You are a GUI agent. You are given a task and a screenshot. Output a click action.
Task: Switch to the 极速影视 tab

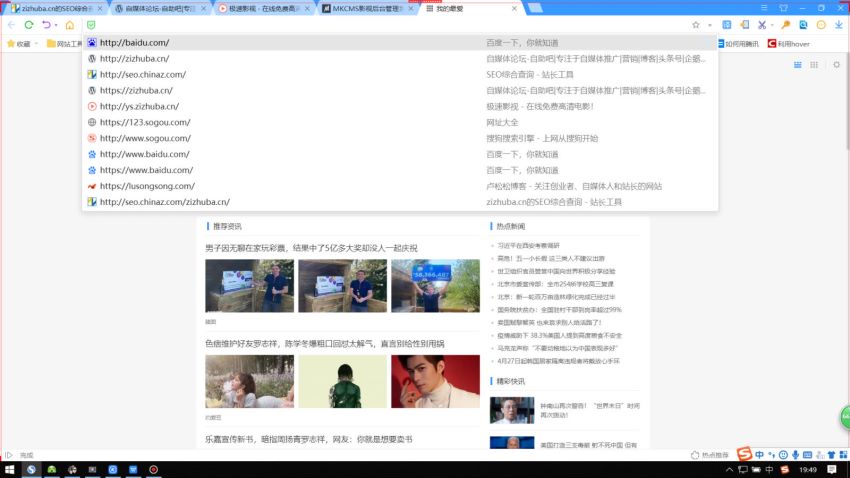pyautogui.click(x=263, y=9)
